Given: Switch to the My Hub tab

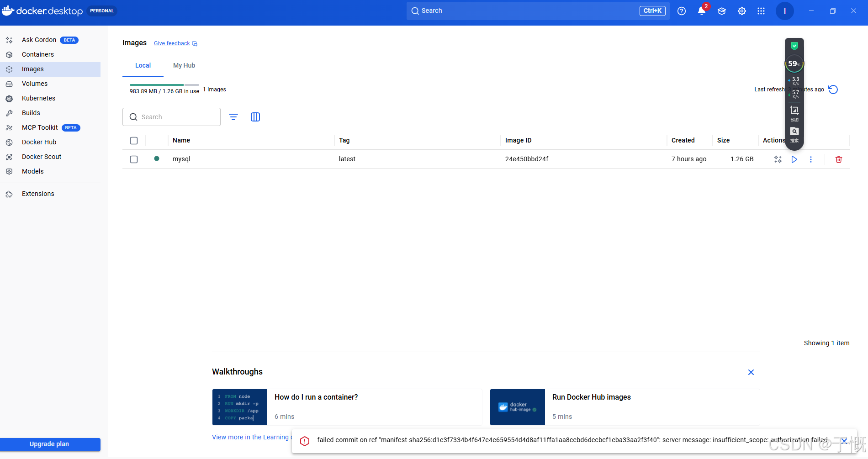Looking at the screenshot, I should tap(184, 65).
